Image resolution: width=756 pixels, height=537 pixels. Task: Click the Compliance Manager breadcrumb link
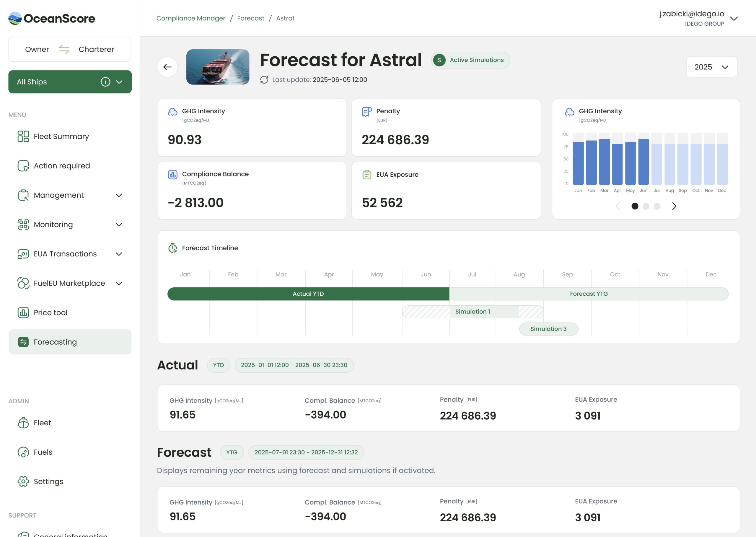tap(190, 18)
